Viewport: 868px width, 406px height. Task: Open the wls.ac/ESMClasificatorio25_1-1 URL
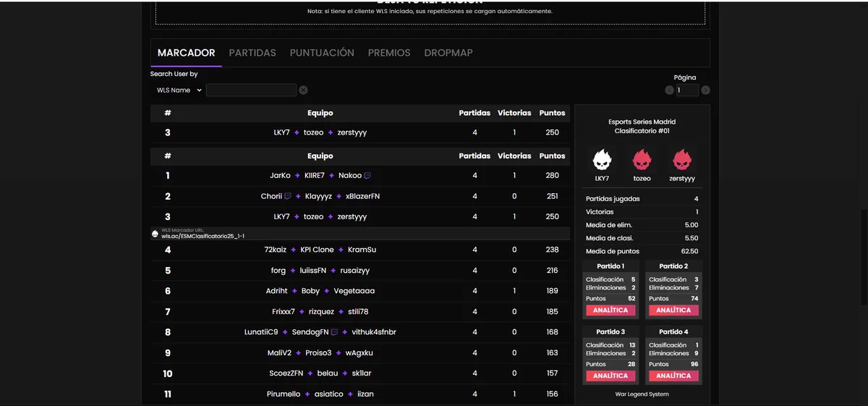click(203, 236)
